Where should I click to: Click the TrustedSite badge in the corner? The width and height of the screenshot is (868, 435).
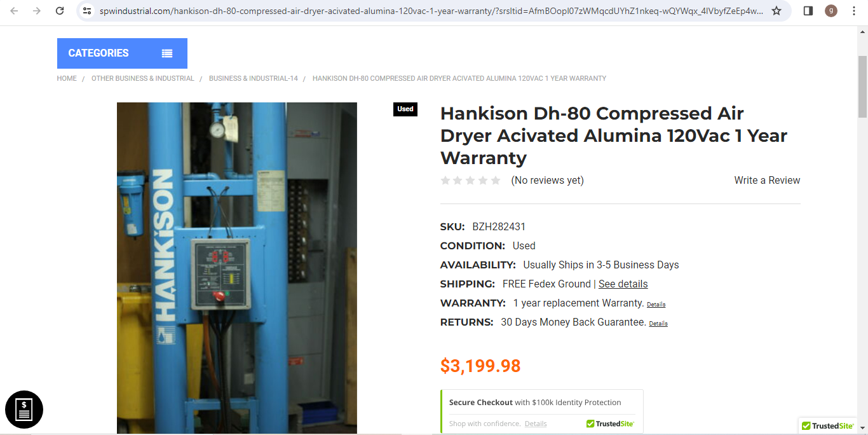[827, 426]
